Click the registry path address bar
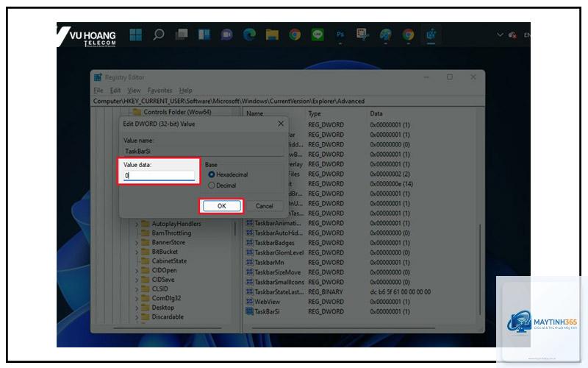Image resolution: width=588 pixels, height=368 pixels. point(288,101)
